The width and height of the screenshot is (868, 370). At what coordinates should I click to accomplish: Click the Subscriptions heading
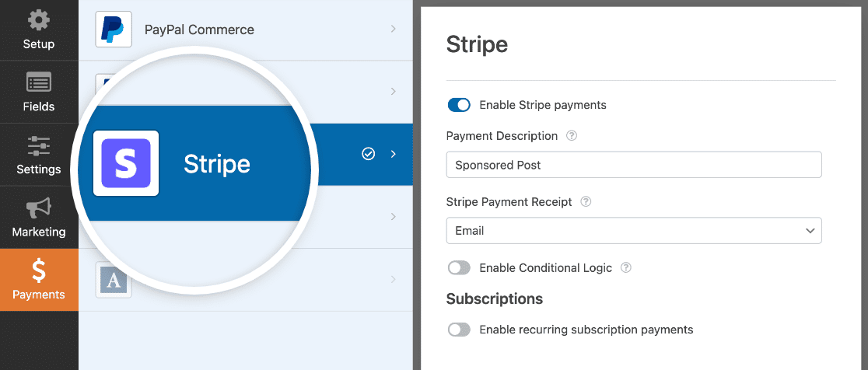(495, 299)
